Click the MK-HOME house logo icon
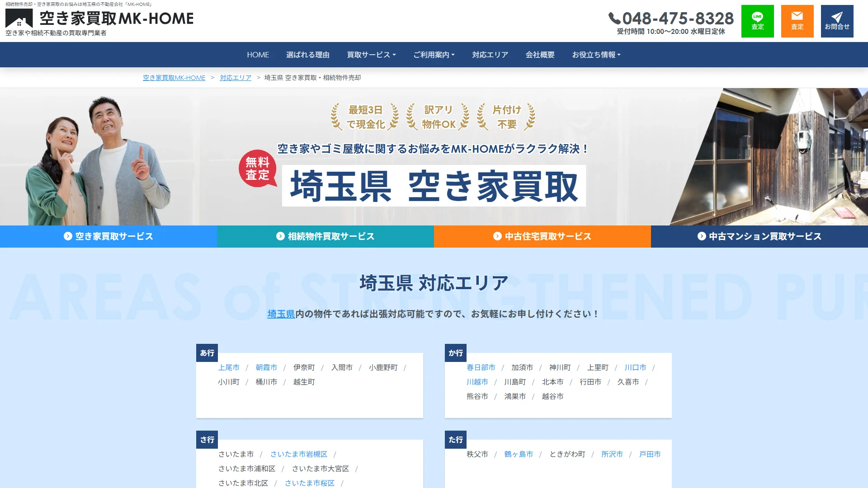868x488 pixels. 19,19
